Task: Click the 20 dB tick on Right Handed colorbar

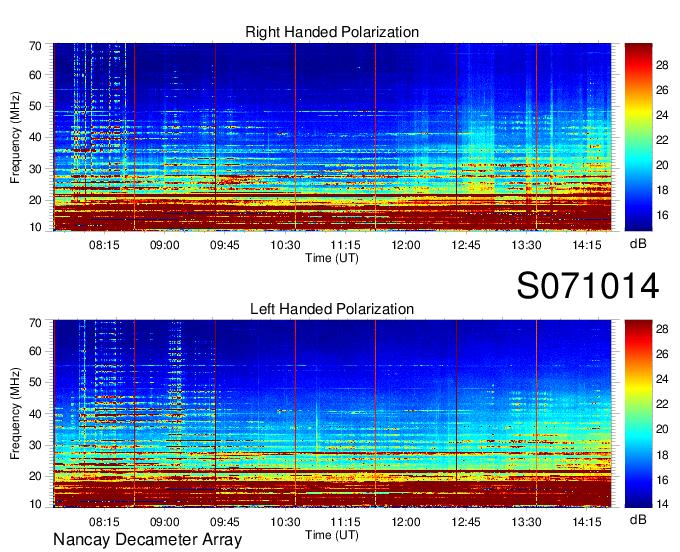Action: pyautogui.click(x=662, y=165)
